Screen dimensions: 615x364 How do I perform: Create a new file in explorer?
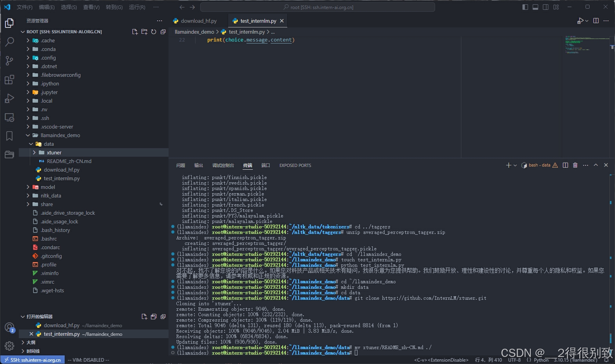coord(135,32)
